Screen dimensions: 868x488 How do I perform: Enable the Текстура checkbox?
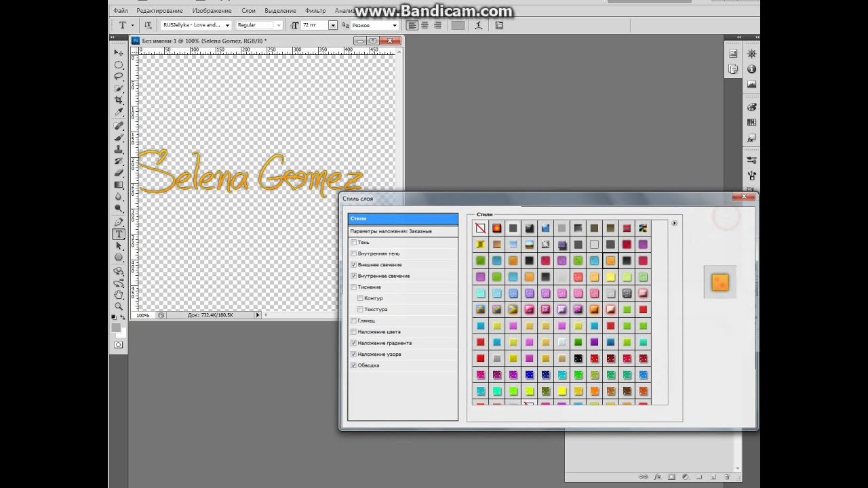coord(360,309)
